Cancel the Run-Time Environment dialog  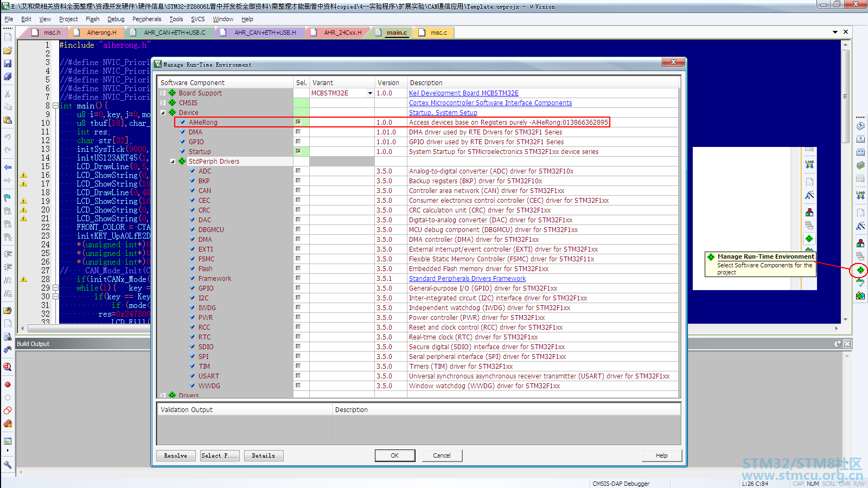442,455
